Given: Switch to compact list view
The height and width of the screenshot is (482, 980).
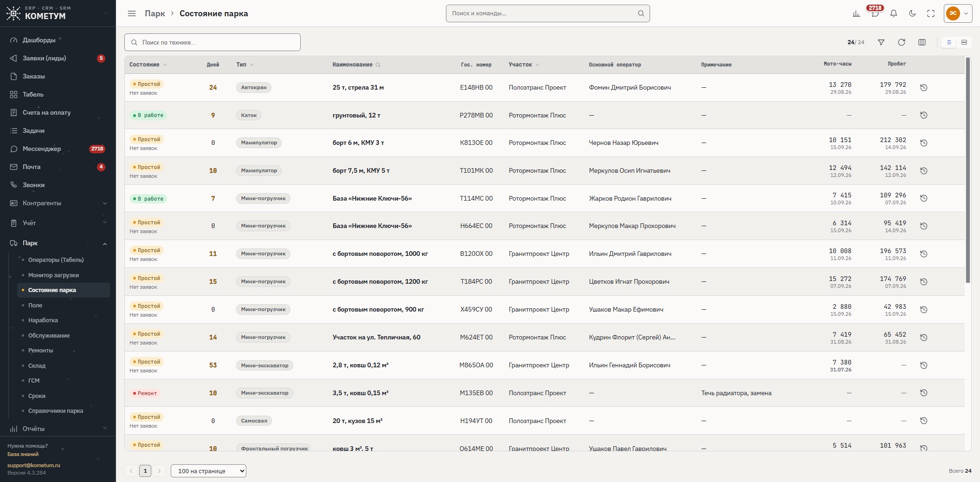Looking at the screenshot, I should pyautogui.click(x=949, y=42).
